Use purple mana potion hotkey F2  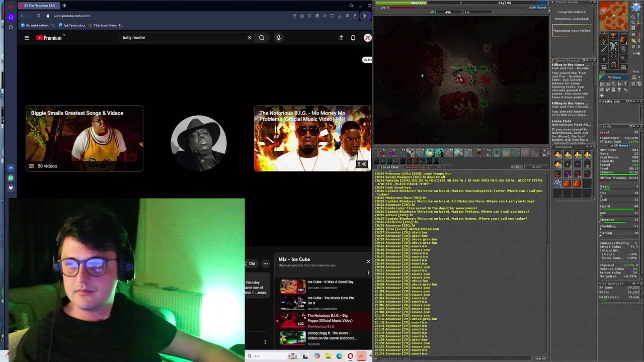(392, 152)
